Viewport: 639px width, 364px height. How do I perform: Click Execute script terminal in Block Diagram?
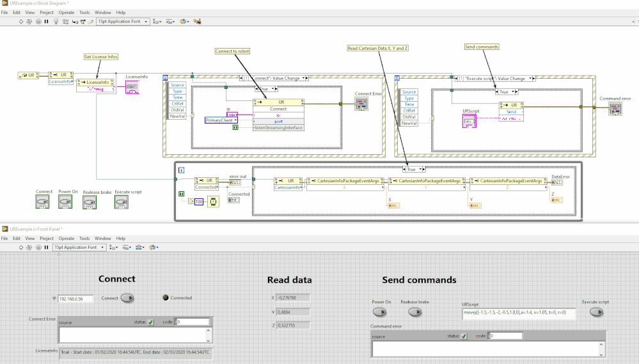(x=121, y=202)
